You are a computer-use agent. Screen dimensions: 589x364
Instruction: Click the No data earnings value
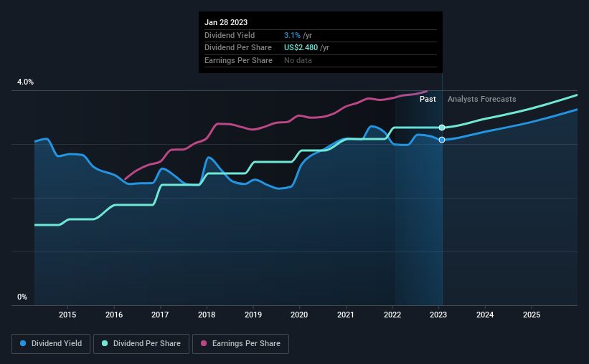click(298, 60)
